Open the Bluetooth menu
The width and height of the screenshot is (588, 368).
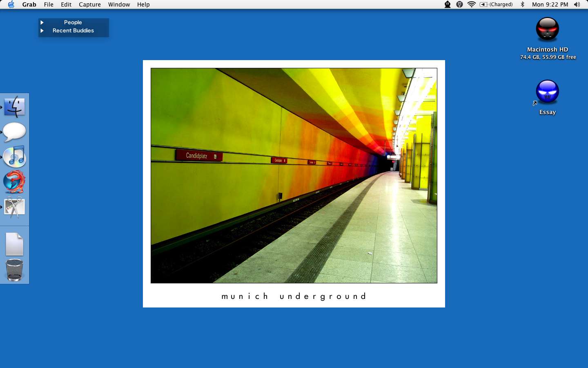click(522, 4)
